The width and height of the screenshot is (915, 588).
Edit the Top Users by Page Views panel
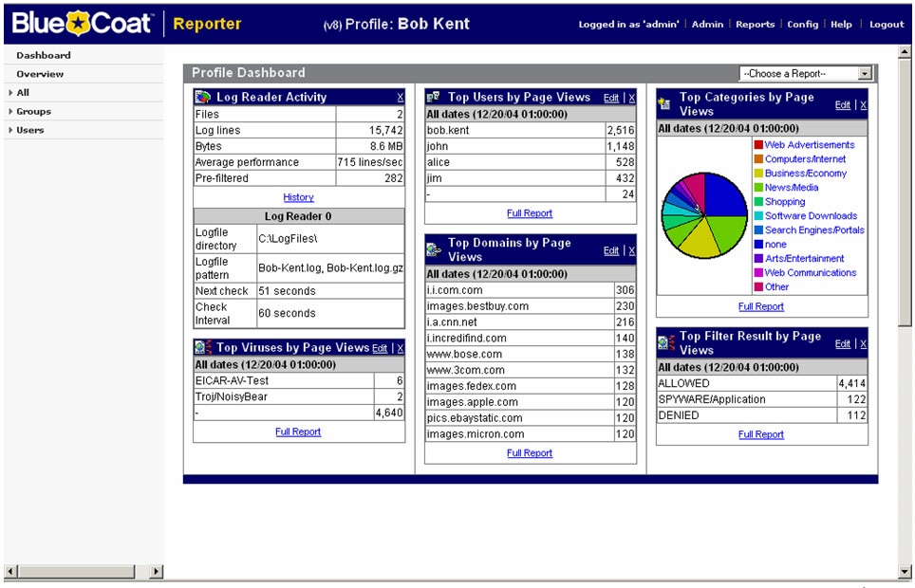click(x=611, y=98)
